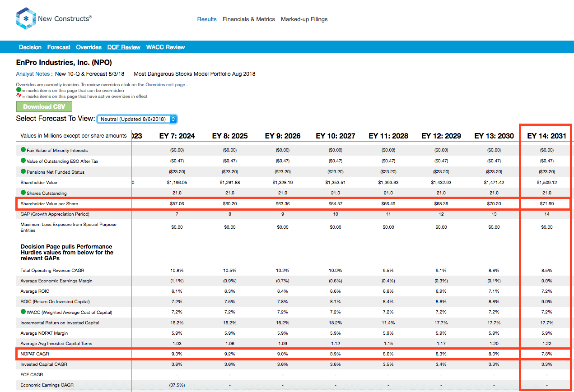Image resolution: width=574 pixels, height=392 pixels.
Task: Click the 9.3% NOPAT CAGR value
Action: coord(177,354)
